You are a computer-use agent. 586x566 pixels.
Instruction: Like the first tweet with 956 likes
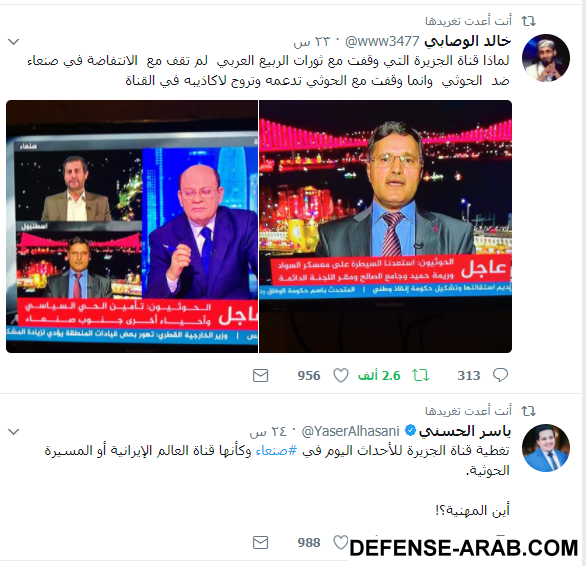(340, 375)
